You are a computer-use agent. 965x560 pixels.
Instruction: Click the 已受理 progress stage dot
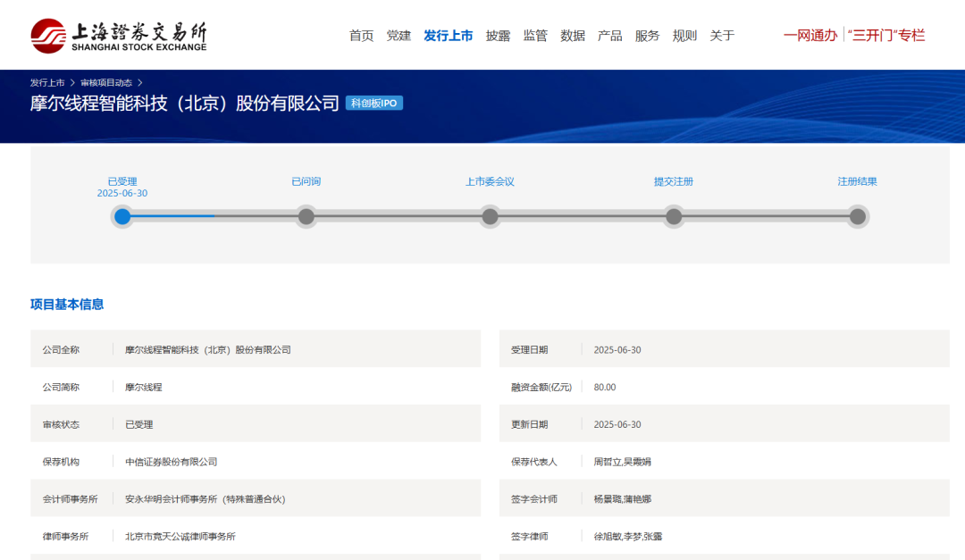pyautogui.click(x=122, y=217)
